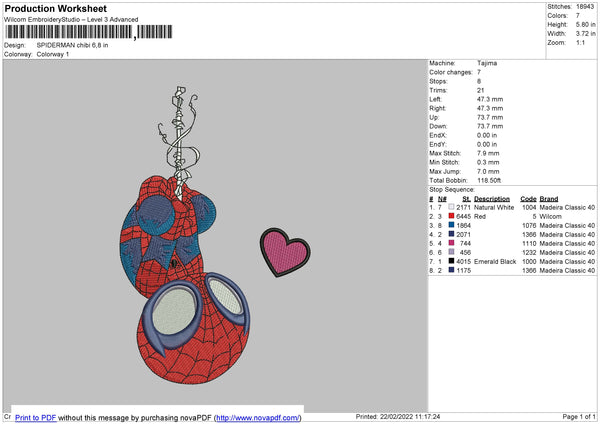The width and height of the screenshot is (600, 424).
Task: Pick the swatch beside stitch count 2071
Action: tap(451, 234)
